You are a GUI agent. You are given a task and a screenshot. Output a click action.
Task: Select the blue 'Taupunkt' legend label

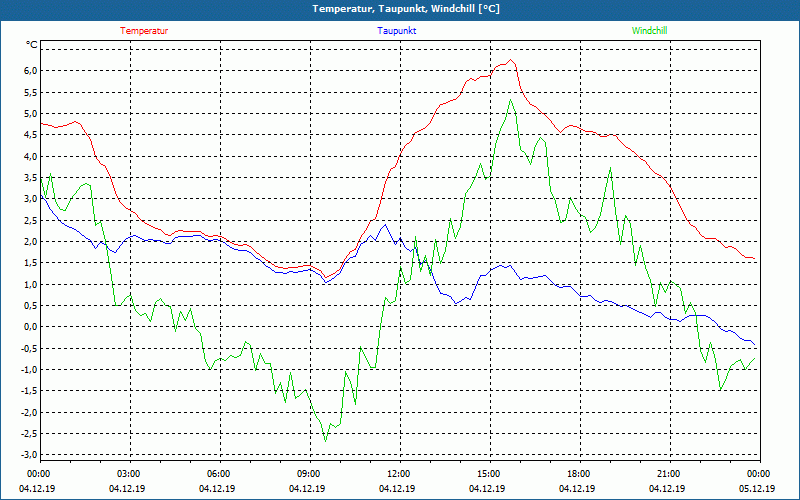[x=396, y=31]
